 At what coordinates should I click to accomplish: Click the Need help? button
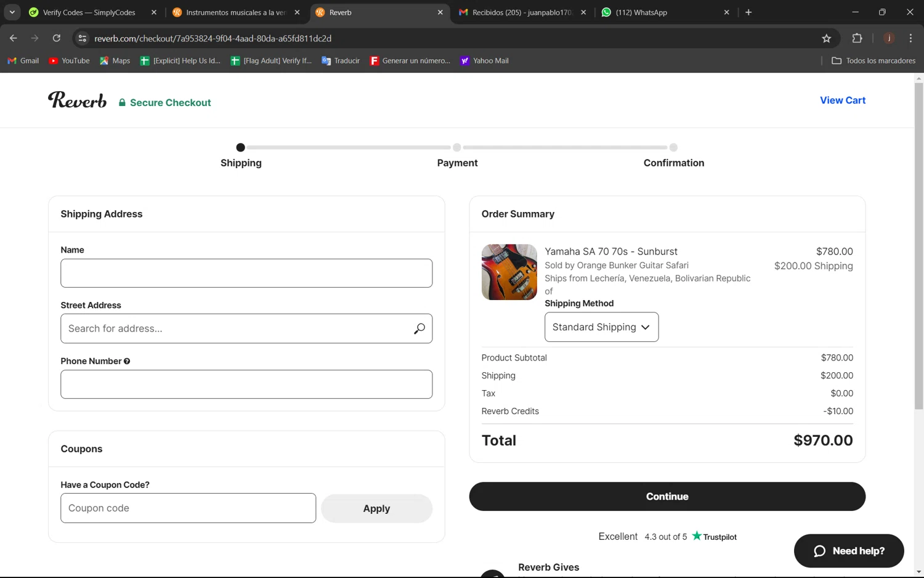pos(849,551)
